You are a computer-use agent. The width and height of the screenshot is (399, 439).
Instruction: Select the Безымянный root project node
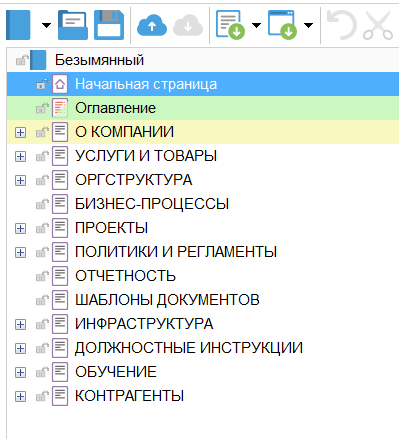point(99,60)
